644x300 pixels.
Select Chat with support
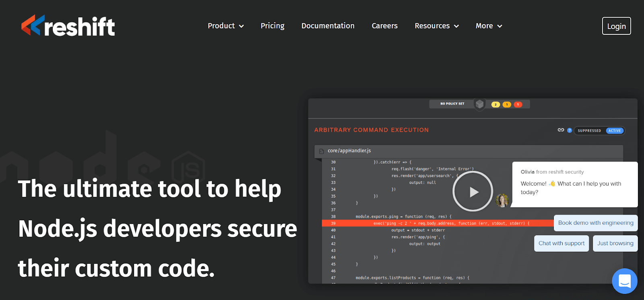[x=561, y=243]
